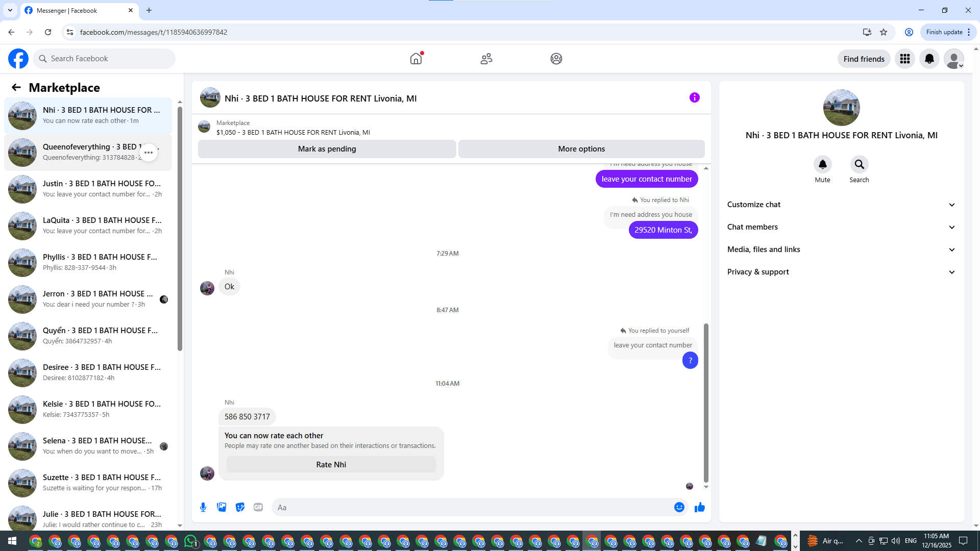Open the listing thumbnail in right panel
The height and width of the screenshot is (551, 980).
pos(842,108)
